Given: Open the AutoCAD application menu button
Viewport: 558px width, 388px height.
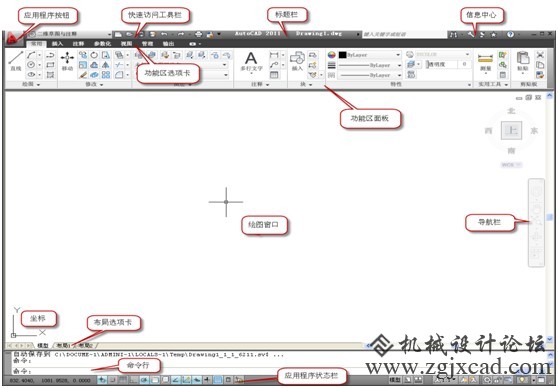Looking at the screenshot, I should pos(13,38).
